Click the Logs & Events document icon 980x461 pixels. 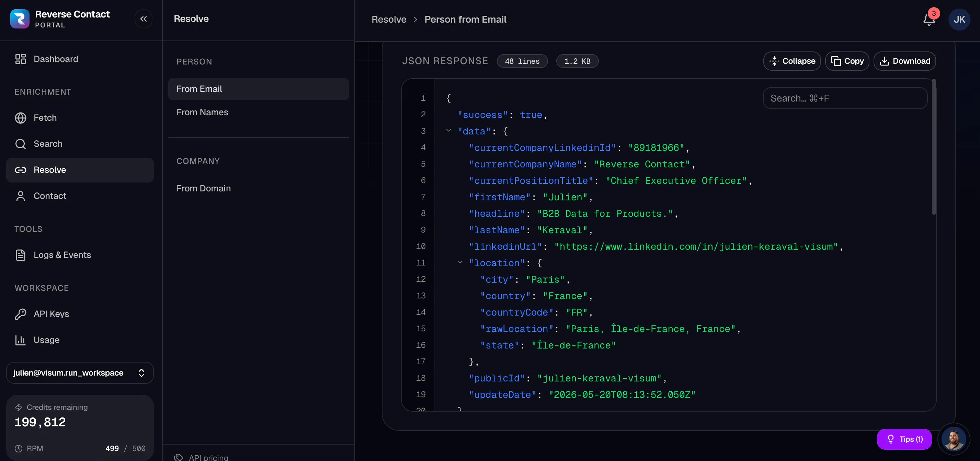[x=21, y=255]
